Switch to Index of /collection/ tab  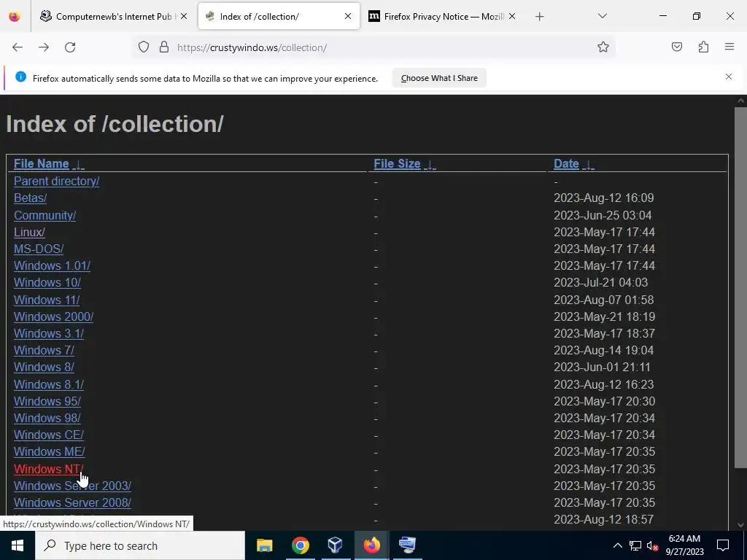coord(279,17)
